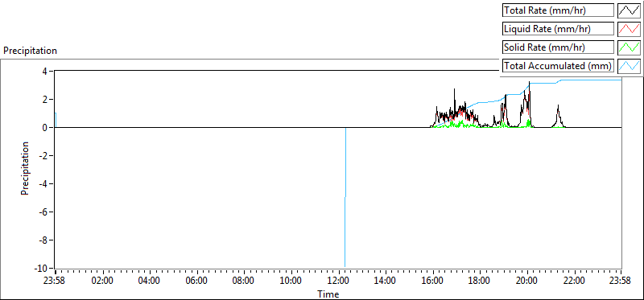Click the -2 tick on Y axis
This screenshot has height=300, width=644.
[x=44, y=155]
